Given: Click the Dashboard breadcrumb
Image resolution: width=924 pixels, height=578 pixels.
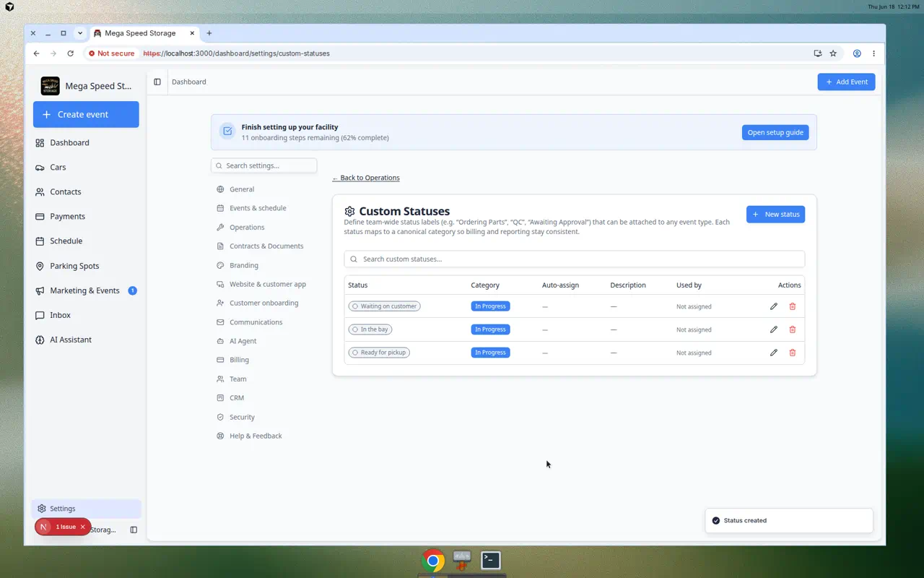Looking at the screenshot, I should tap(189, 82).
